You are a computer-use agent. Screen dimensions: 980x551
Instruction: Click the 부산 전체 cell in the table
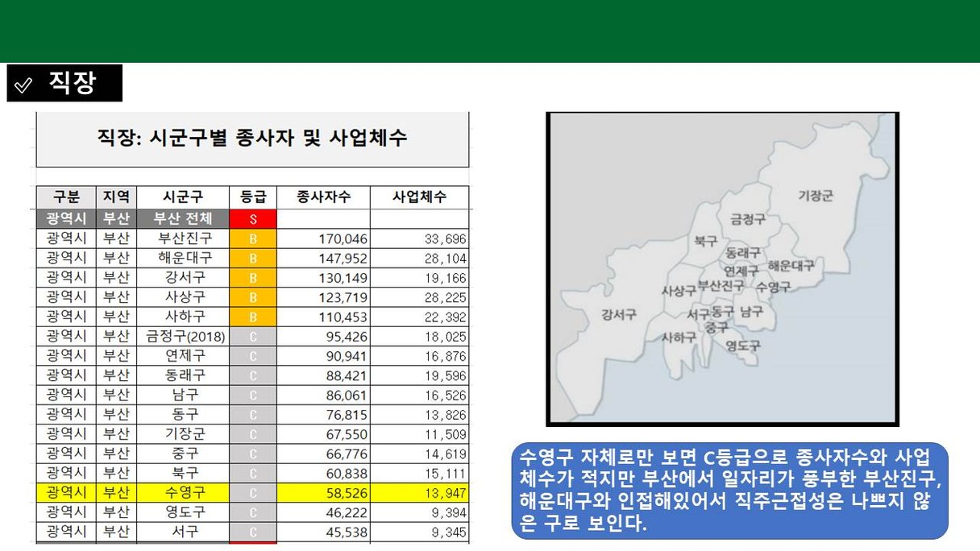(183, 218)
